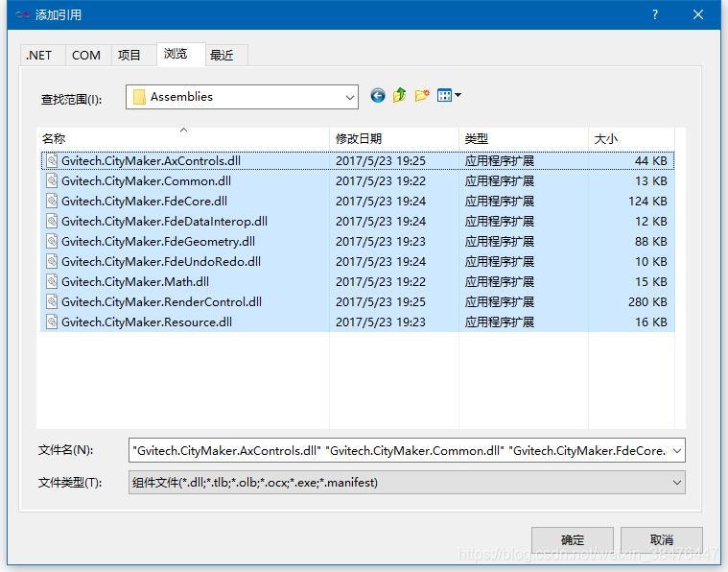
Task: Click the 124 KB size cell
Action: point(647,202)
